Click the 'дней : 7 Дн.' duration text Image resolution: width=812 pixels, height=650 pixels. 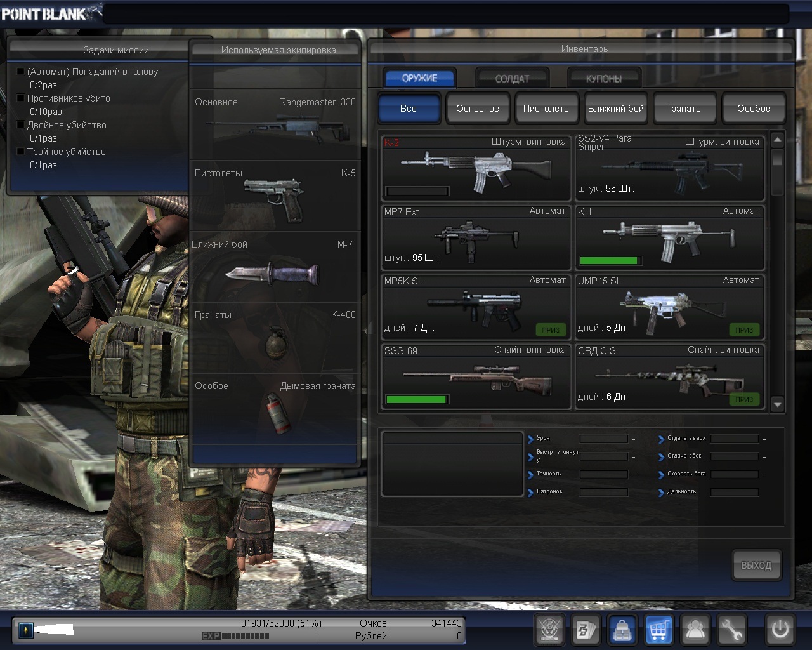click(x=409, y=328)
